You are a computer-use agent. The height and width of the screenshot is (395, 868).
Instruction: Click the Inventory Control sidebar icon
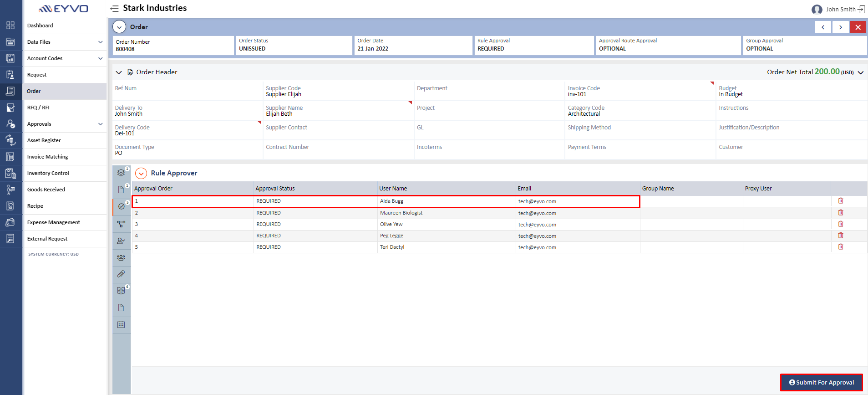[10, 173]
